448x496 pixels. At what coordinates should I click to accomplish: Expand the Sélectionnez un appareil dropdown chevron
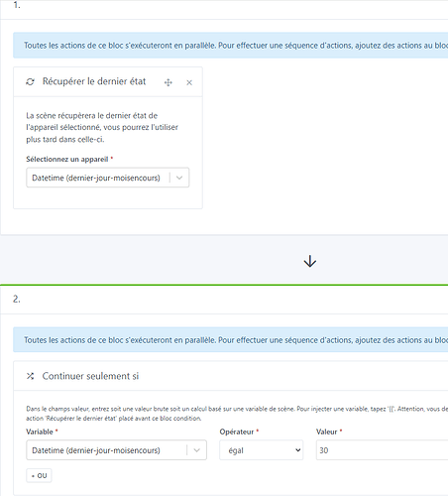[x=179, y=178]
